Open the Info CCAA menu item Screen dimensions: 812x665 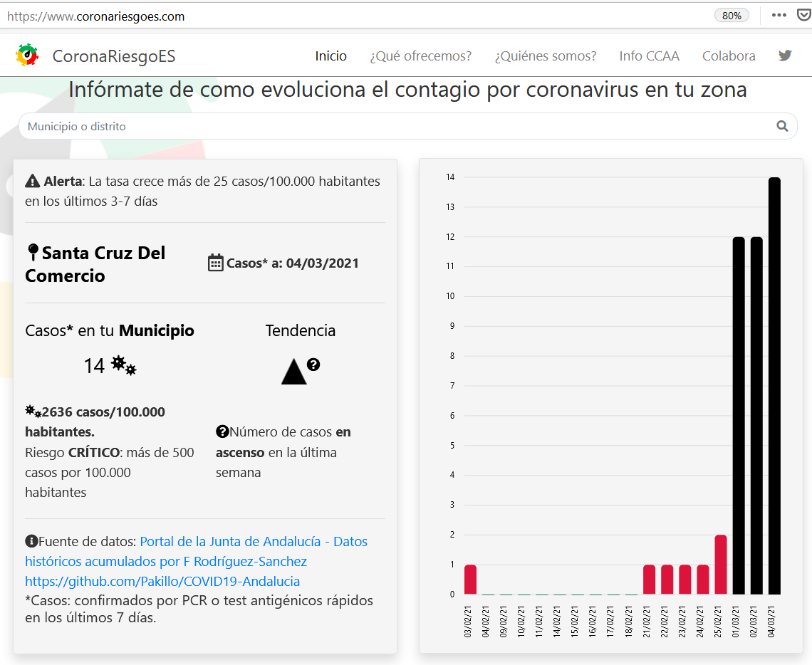(649, 56)
